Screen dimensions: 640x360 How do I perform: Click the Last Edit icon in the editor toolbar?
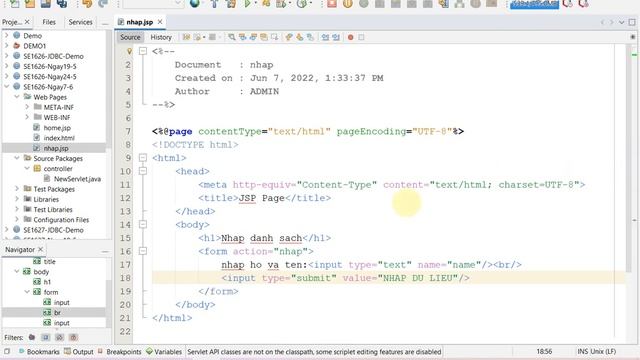[x=187, y=37]
